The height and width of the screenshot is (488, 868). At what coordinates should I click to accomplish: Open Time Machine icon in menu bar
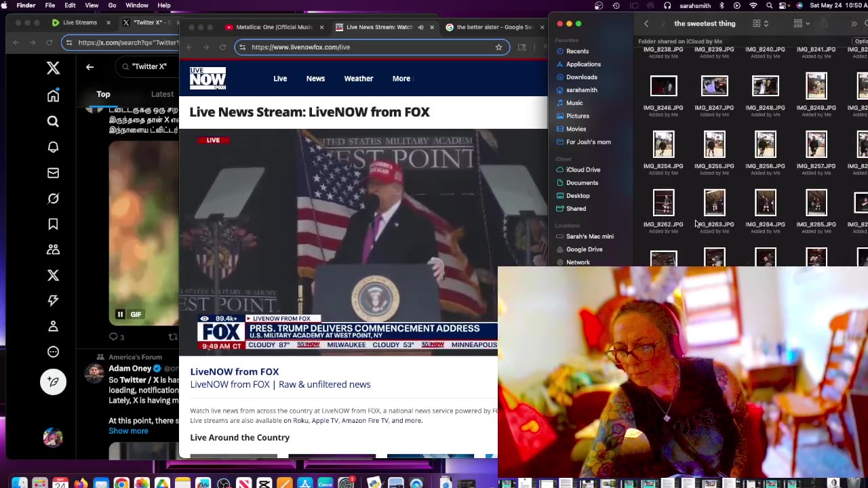coord(616,5)
